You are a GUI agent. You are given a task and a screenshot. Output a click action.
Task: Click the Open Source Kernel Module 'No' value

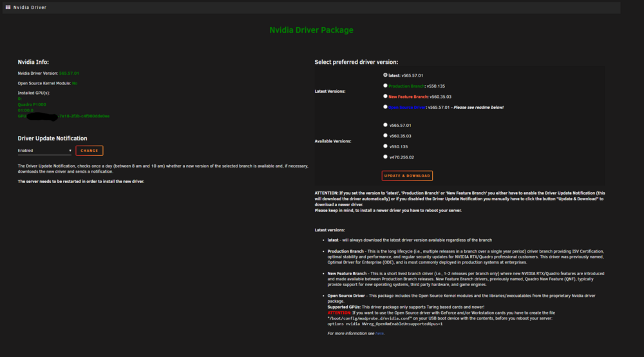(75, 83)
